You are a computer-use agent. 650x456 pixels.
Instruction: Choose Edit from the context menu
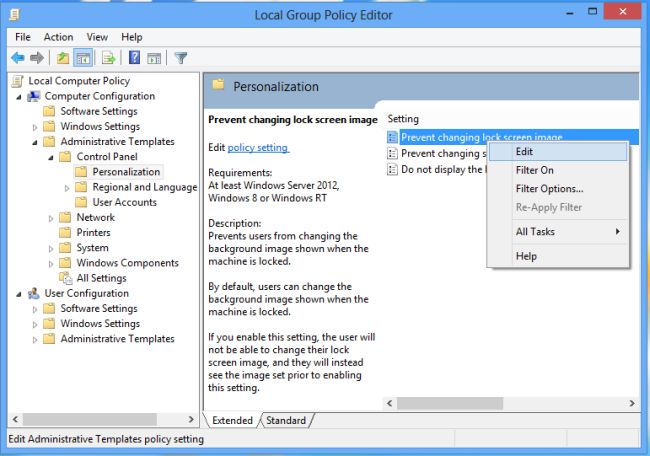(x=525, y=152)
